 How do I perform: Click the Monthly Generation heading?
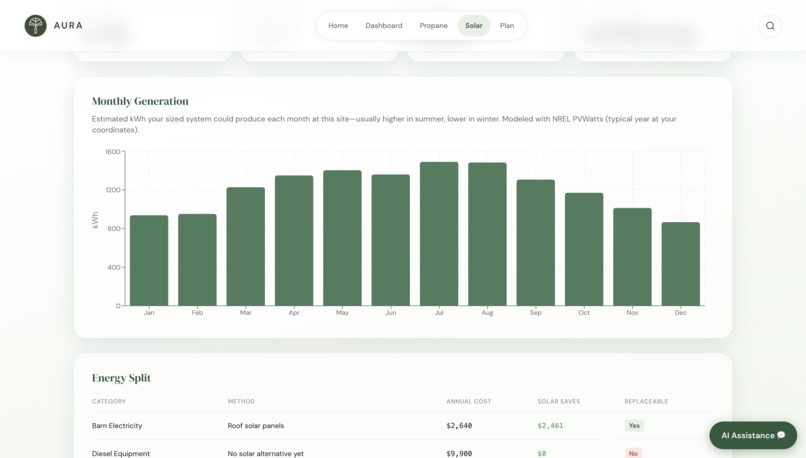140,101
